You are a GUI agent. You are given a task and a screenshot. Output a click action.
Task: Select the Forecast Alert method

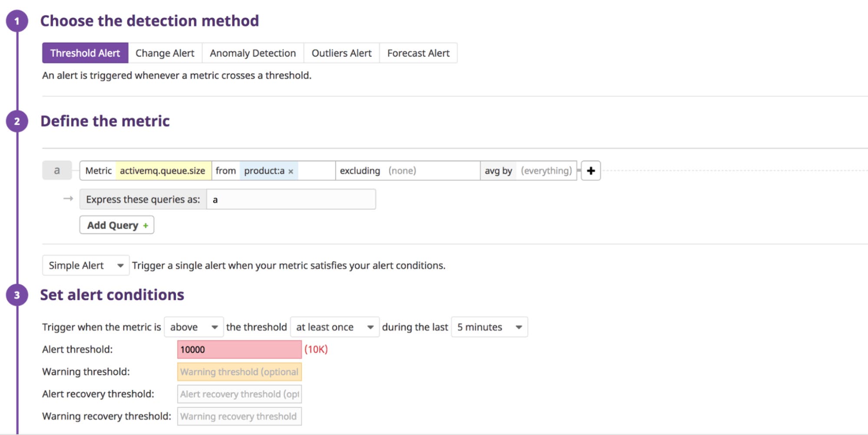coord(418,53)
